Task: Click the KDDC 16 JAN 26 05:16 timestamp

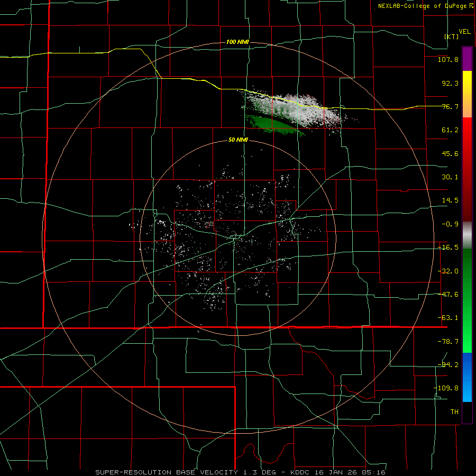Action: coord(337,472)
